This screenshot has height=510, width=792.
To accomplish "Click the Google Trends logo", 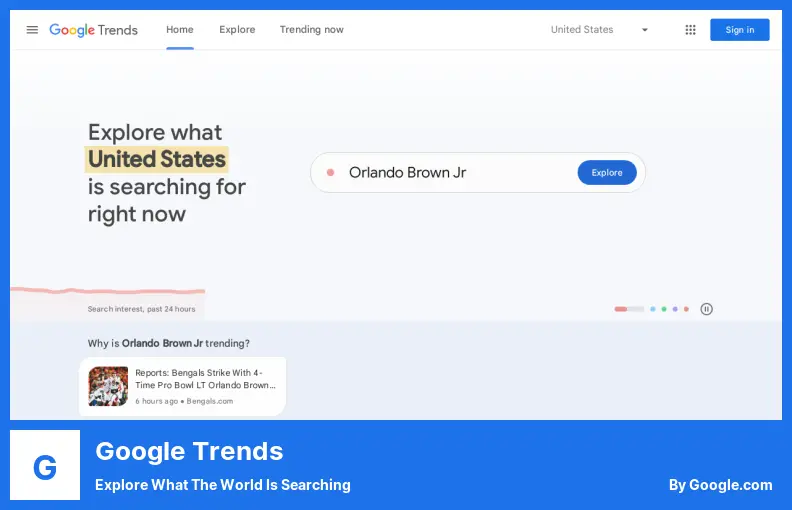I will click(x=93, y=30).
